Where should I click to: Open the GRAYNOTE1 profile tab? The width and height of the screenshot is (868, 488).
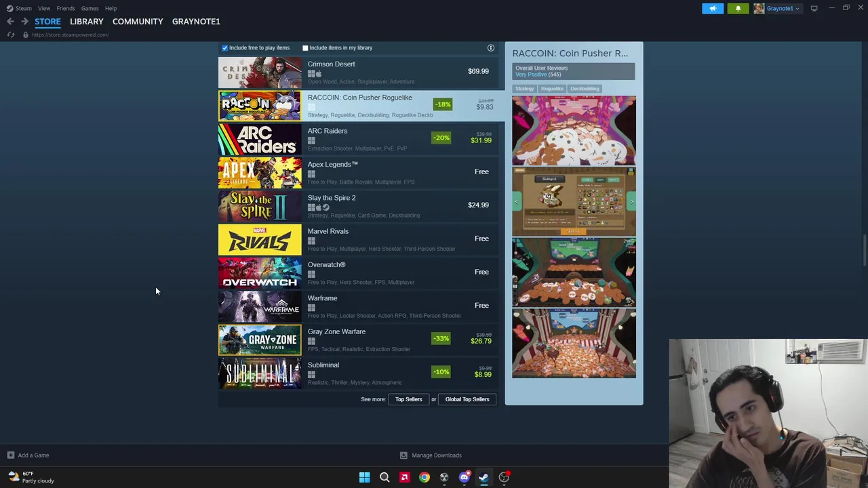click(196, 22)
